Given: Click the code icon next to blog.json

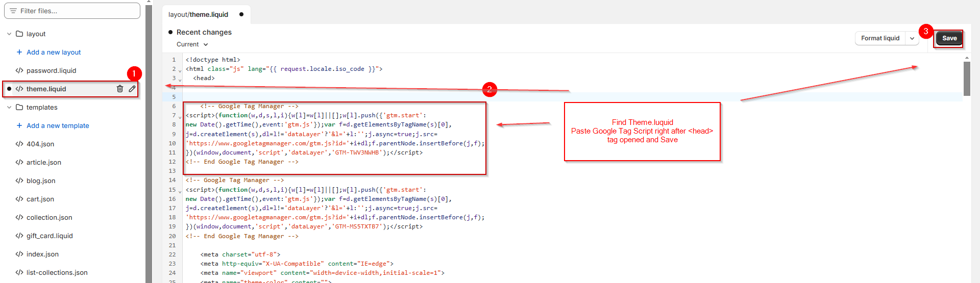Looking at the screenshot, I should 19,181.
